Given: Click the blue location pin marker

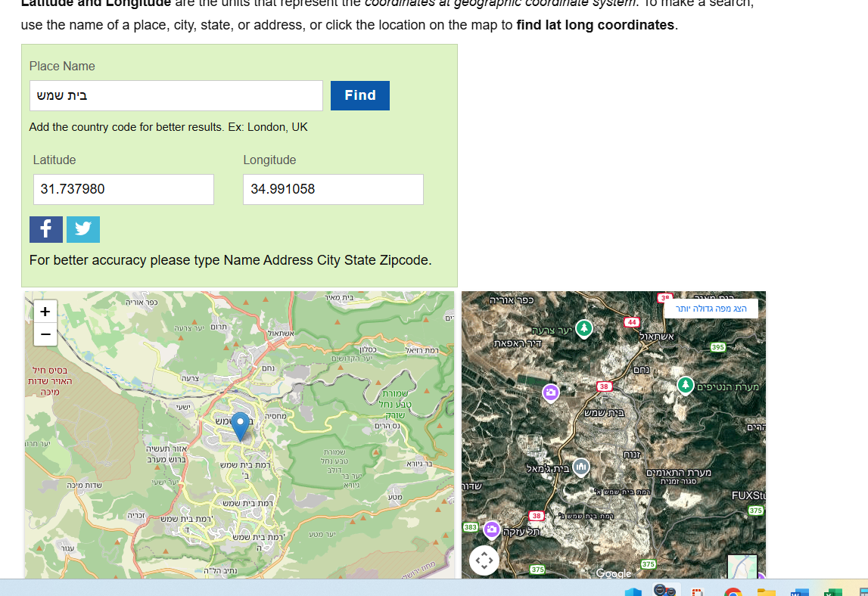Looking at the screenshot, I should (241, 425).
